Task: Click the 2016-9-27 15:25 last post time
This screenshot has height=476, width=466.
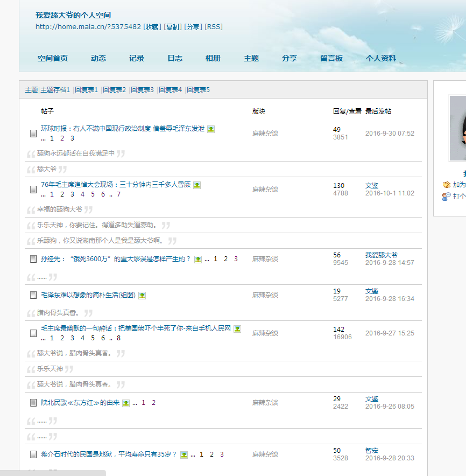Action: click(x=390, y=333)
